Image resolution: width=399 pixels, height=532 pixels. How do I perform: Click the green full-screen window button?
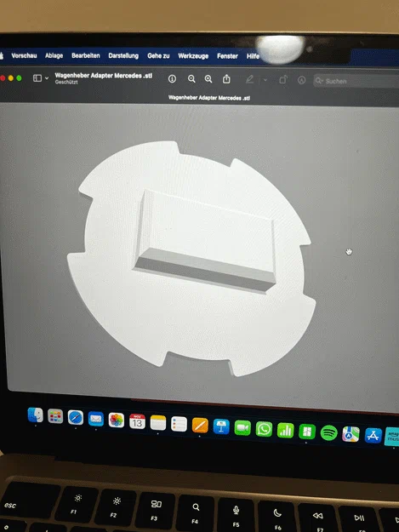click(x=19, y=78)
